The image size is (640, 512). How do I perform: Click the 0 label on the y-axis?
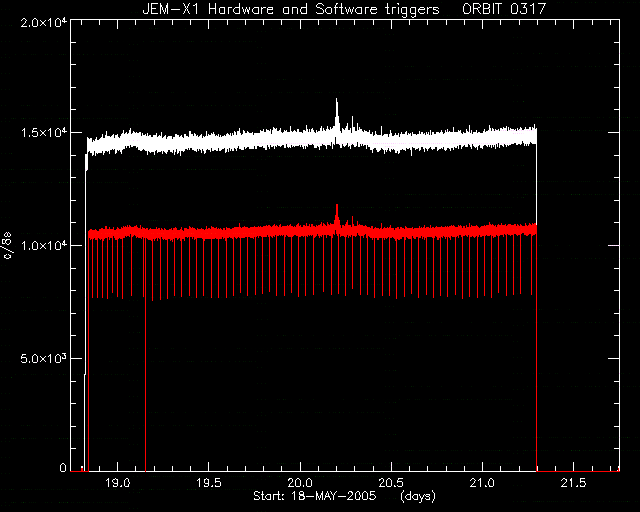tap(63, 467)
